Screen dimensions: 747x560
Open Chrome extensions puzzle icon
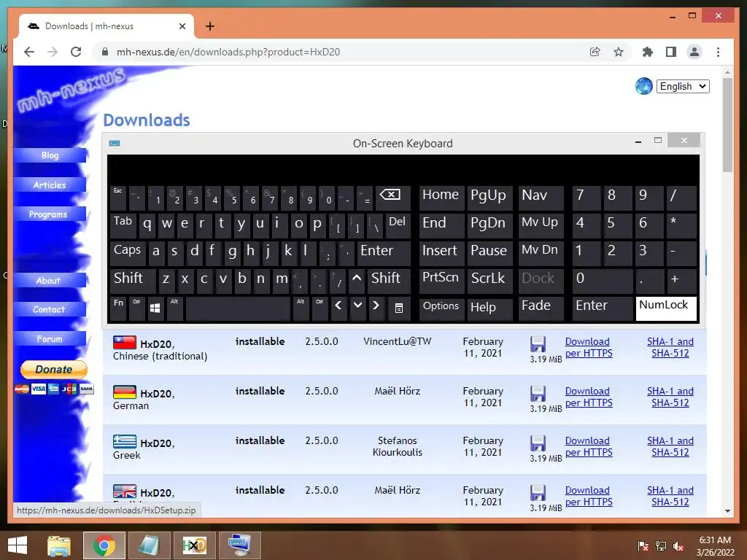pyautogui.click(x=648, y=52)
